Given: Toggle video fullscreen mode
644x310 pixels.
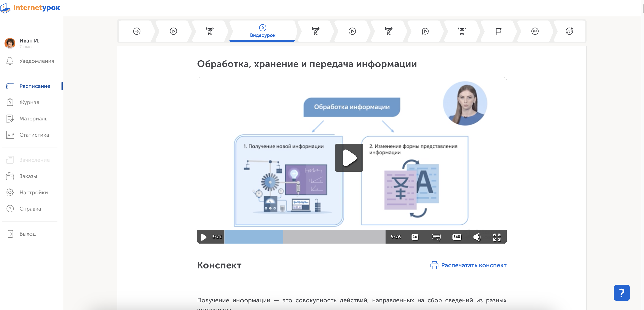Looking at the screenshot, I should click(497, 237).
